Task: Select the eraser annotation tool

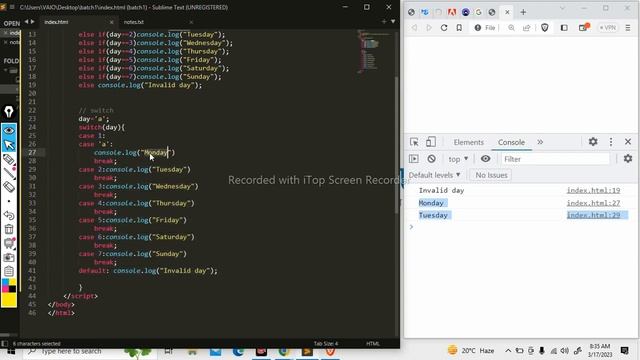Action: (9, 187)
